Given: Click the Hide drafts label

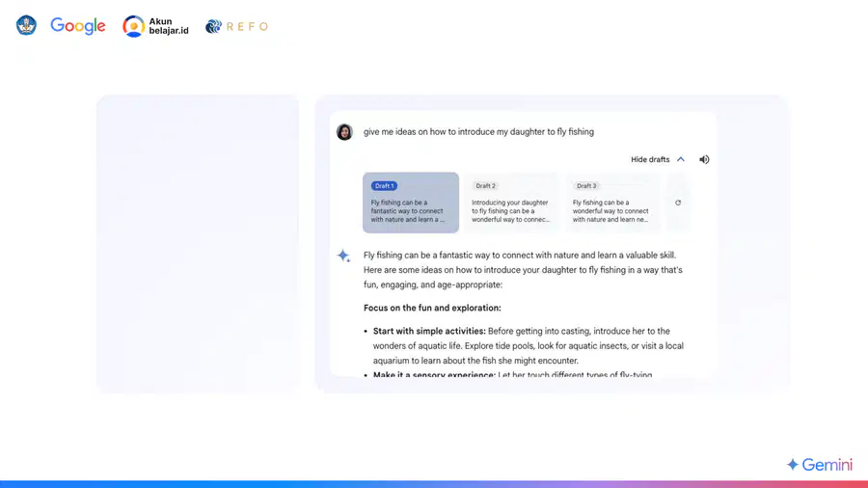Looking at the screenshot, I should [650, 159].
